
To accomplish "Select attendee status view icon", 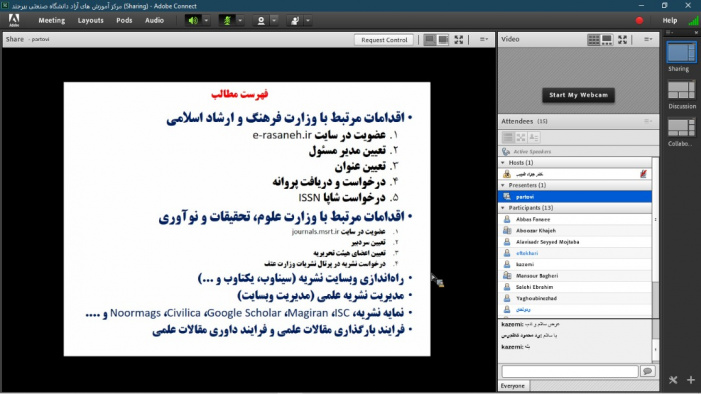I will 534,138.
